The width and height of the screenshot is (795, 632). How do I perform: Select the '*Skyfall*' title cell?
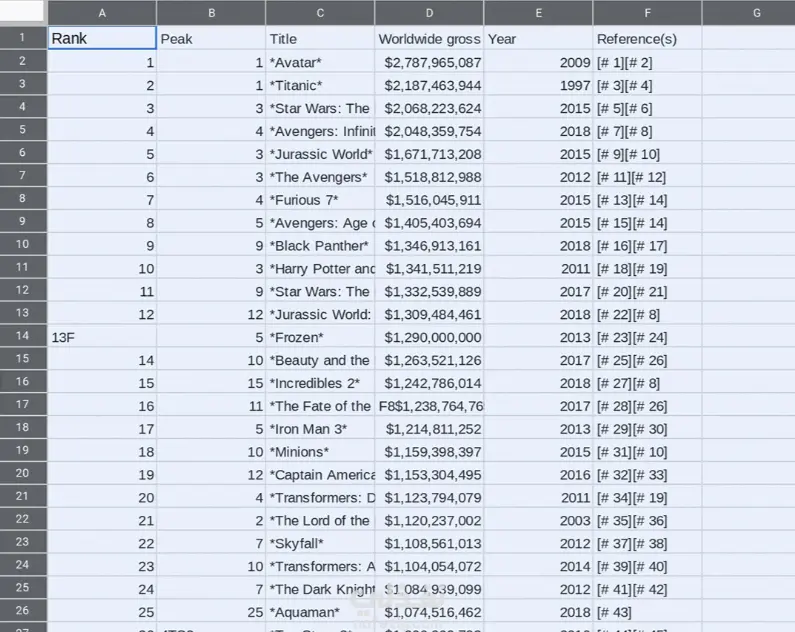click(320, 543)
